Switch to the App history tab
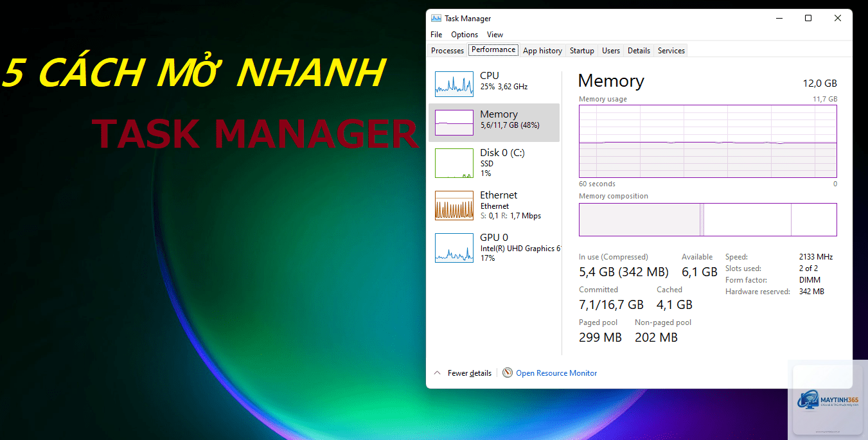868x440 pixels. 542,51
